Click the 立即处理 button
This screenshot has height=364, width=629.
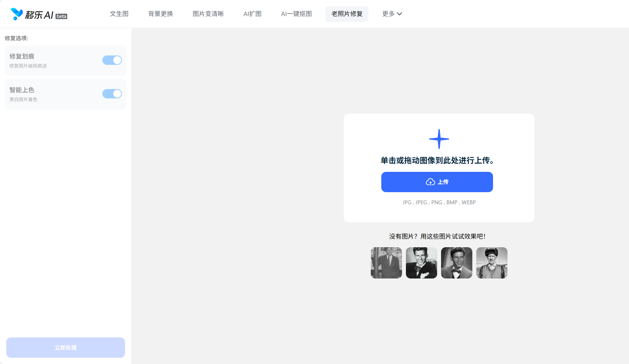click(66, 348)
